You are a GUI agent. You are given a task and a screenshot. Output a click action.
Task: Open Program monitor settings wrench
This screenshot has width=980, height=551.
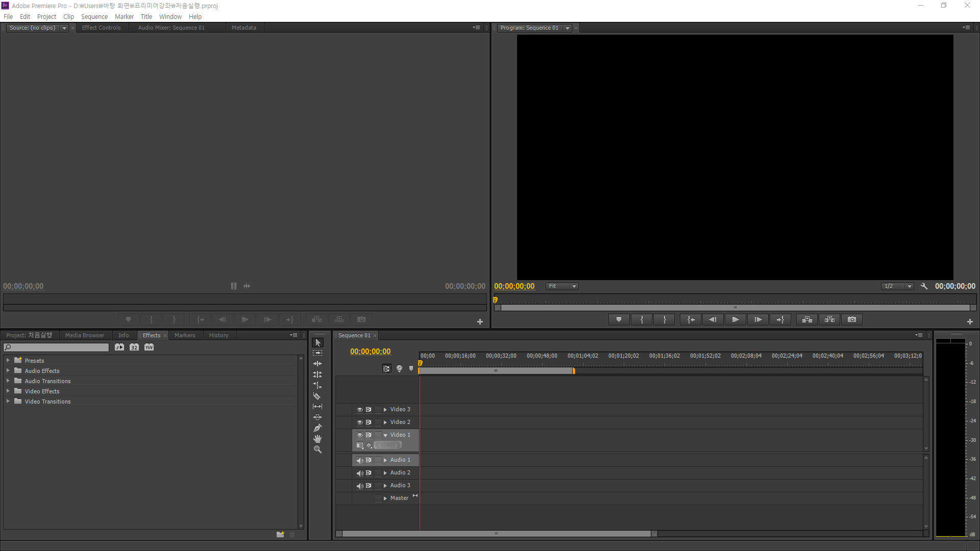pyautogui.click(x=924, y=286)
